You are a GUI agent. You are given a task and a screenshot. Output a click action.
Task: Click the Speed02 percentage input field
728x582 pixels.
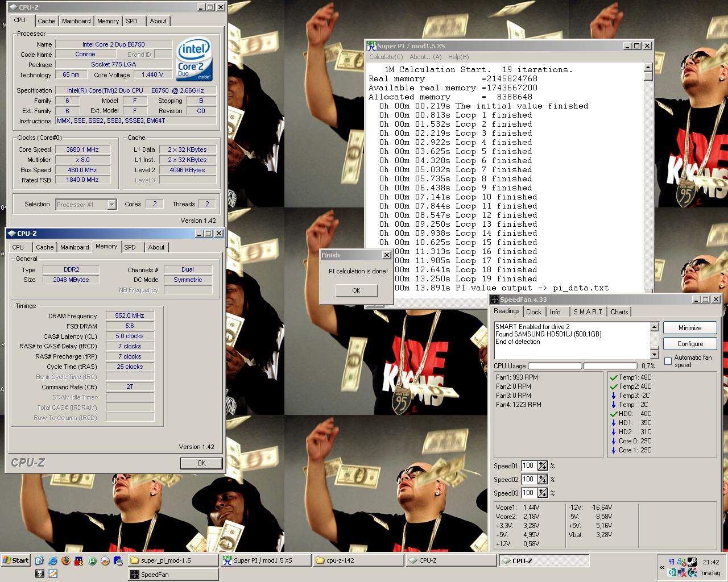(529, 480)
